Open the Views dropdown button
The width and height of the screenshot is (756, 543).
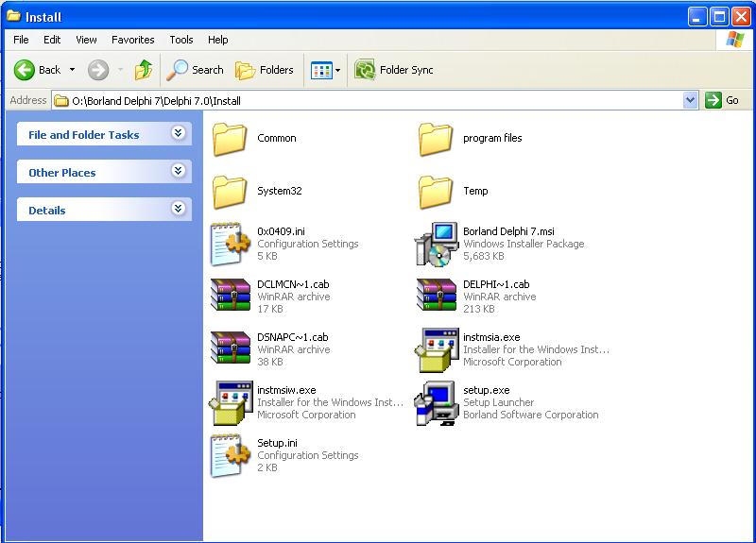tap(326, 70)
